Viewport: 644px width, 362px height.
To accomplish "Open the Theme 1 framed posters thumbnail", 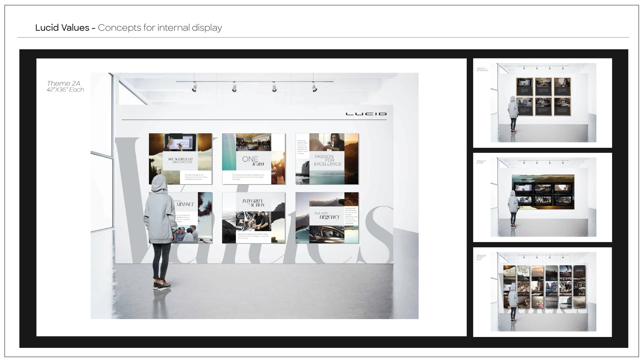I will click(543, 103).
